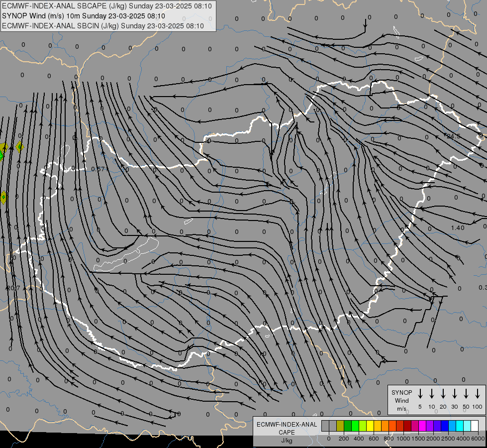The height and width of the screenshot is (448, 487).
Task: Click the CAPE legend tick label 2500
Action: click(x=448, y=439)
